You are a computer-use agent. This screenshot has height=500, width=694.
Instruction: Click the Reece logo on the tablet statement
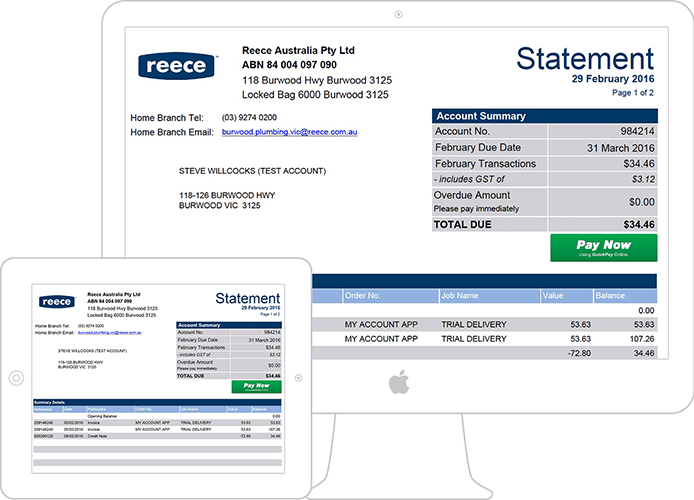[x=56, y=301]
